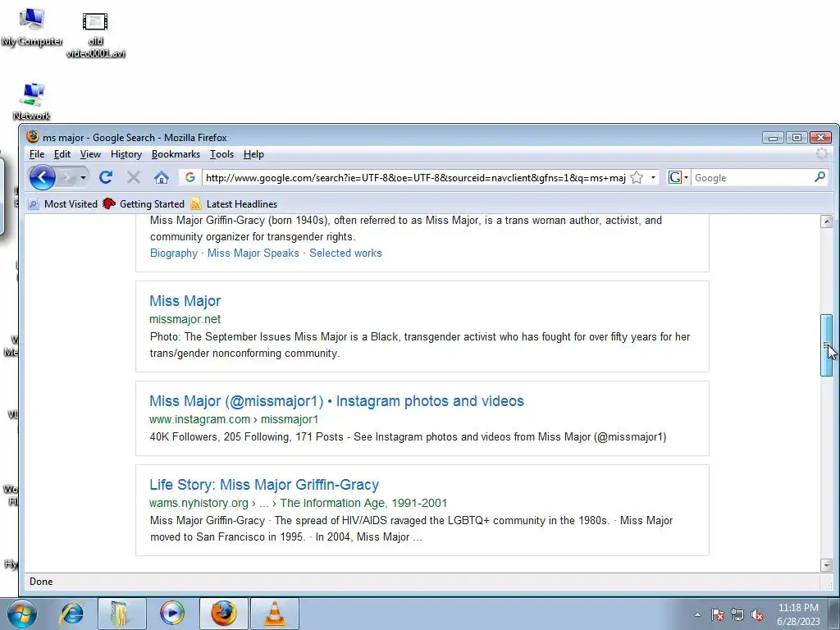
Task: Show hidden tray icons arrow
Action: (697, 614)
